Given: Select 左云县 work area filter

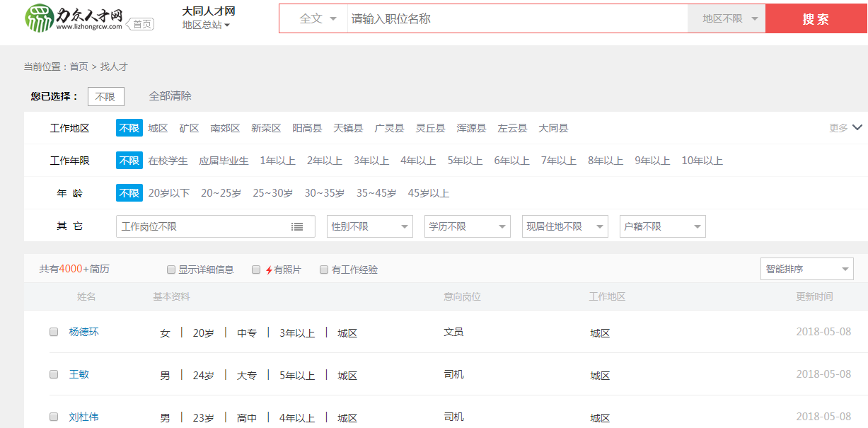Looking at the screenshot, I should pos(512,128).
